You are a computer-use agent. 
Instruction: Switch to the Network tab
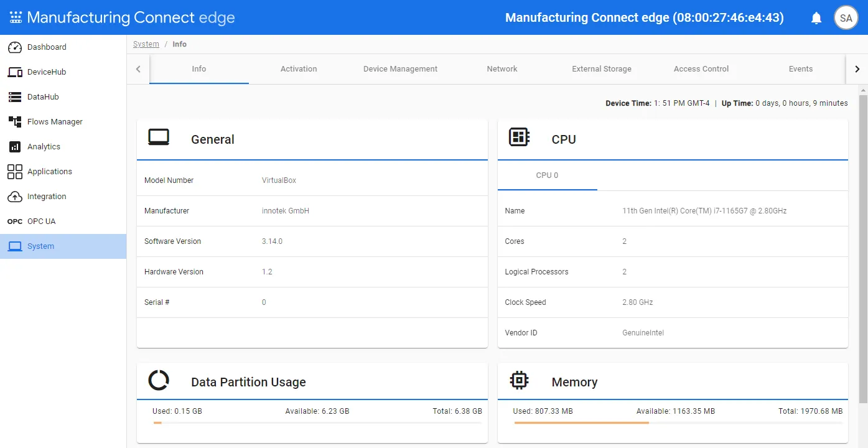tap(502, 69)
